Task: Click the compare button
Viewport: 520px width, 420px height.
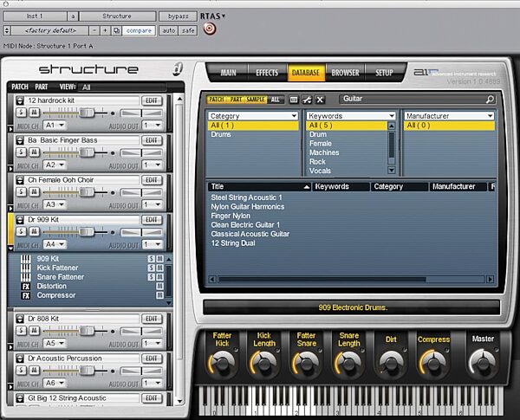Action: coord(139,30)
